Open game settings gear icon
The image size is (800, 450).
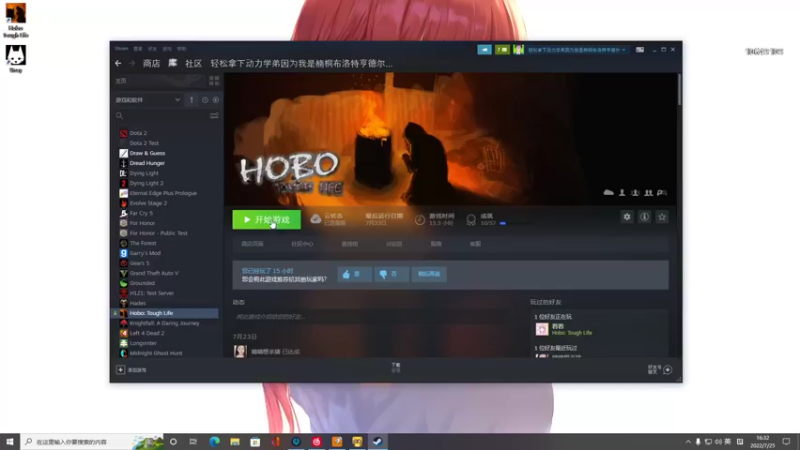coord(627,217)
